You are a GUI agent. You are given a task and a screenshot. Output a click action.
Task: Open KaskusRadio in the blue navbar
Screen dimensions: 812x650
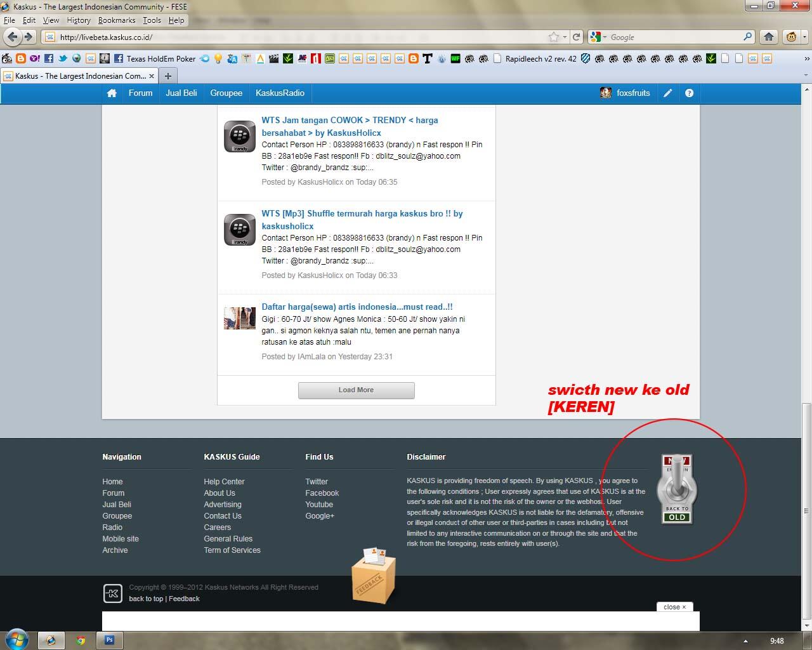(280, 93)
